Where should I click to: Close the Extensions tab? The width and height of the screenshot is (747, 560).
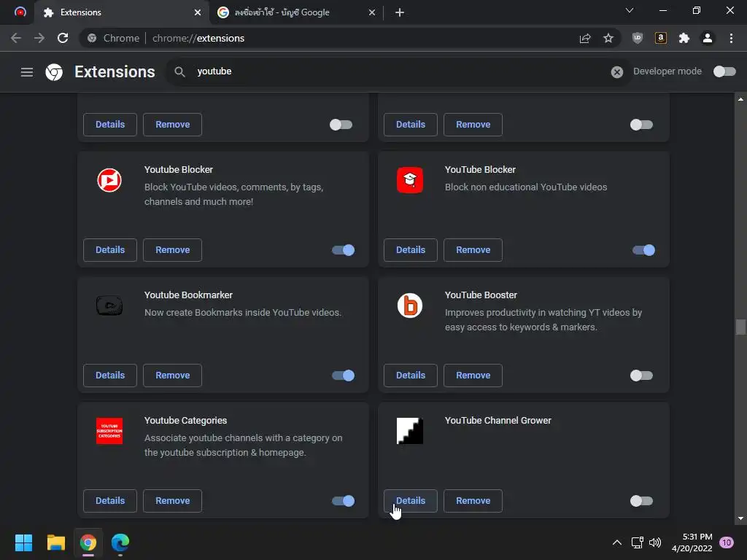tap(197, 12)
